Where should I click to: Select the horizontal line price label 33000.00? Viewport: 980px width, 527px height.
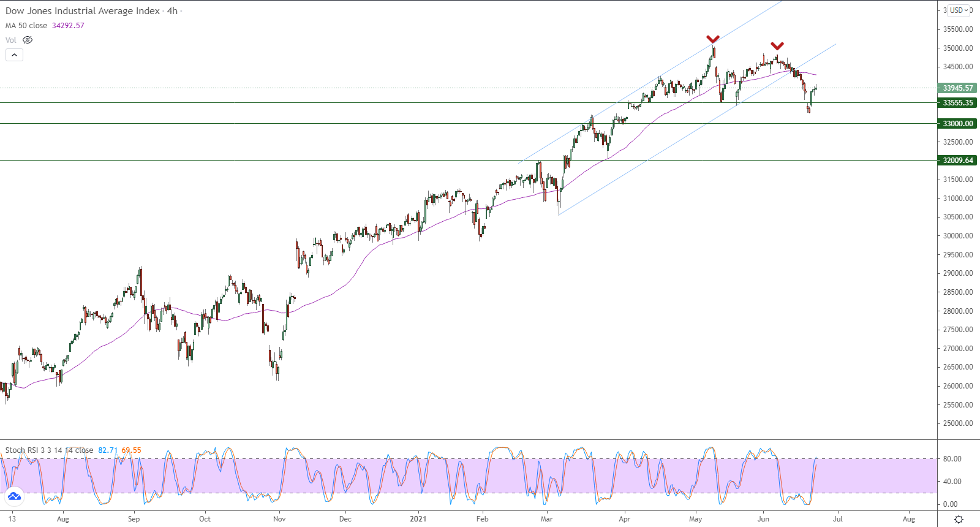pos(957,124)
